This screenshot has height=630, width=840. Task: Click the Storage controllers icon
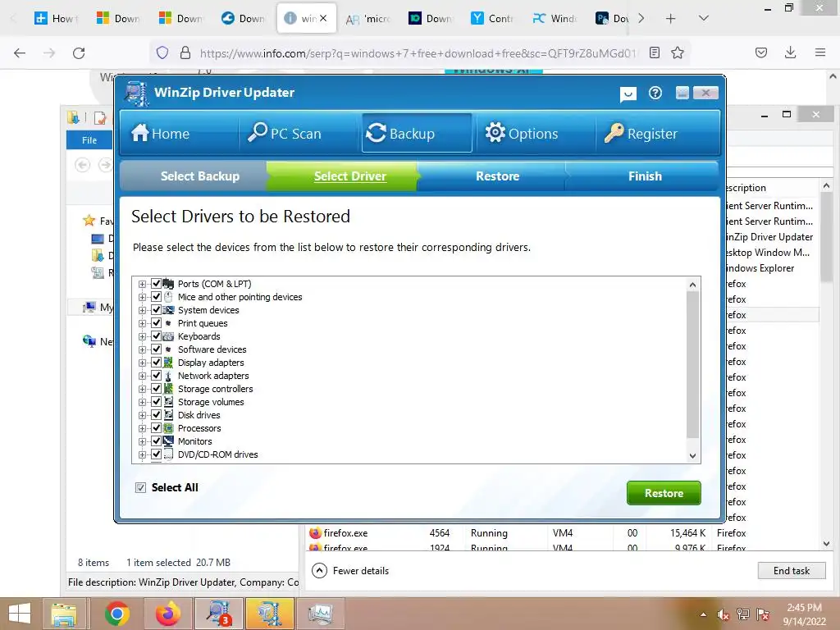[168, 388]
